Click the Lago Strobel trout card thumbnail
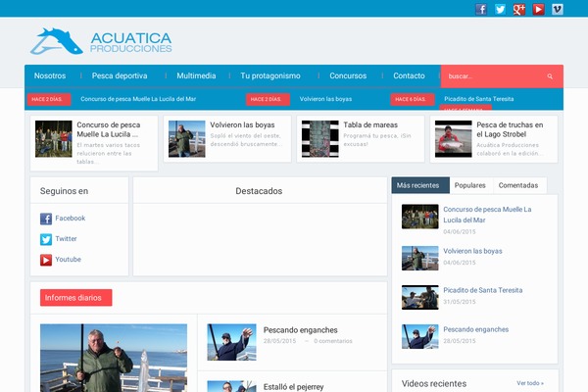The image size is (588, 392). [x=454, y=139]
